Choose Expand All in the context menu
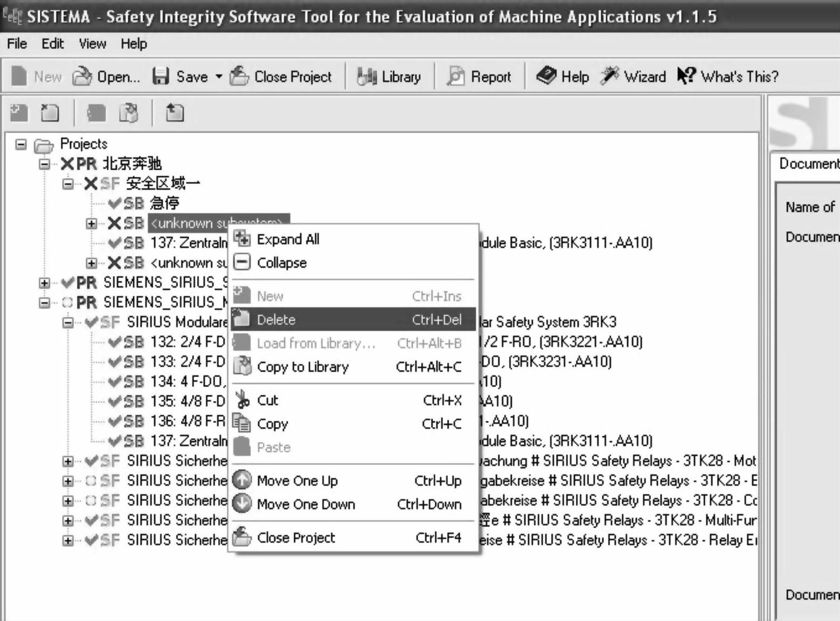Viewport: 840px width, 621px height. 353,239
